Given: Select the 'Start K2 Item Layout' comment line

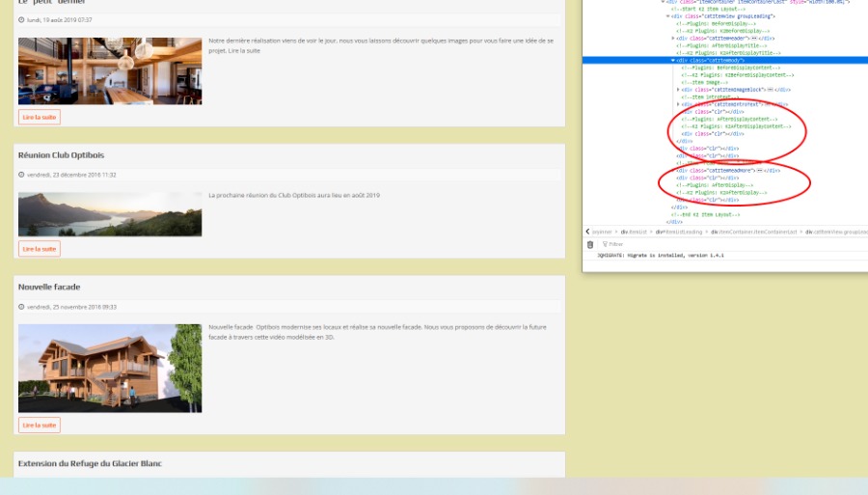Looking at the screenshot, I should (x=708, y=9).
